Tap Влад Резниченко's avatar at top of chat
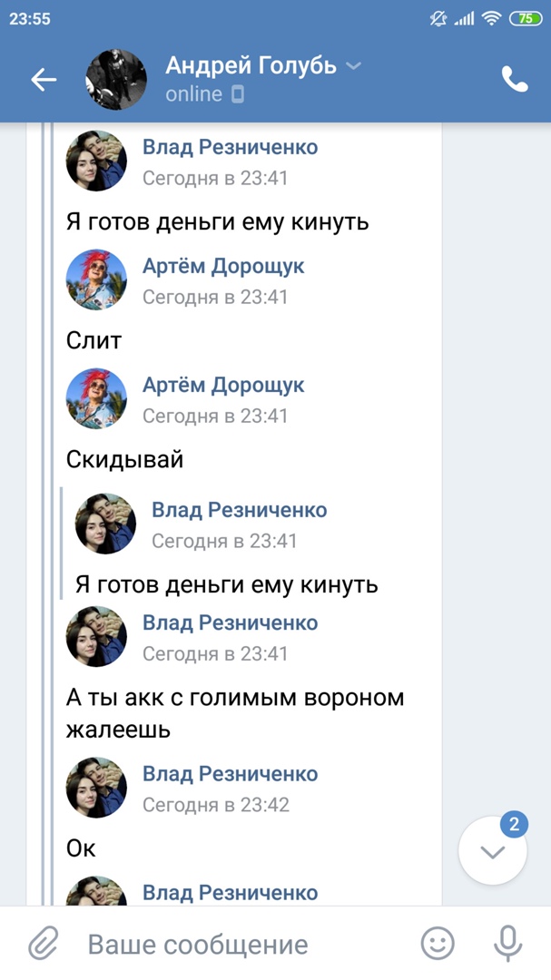 tap(96, 161)
